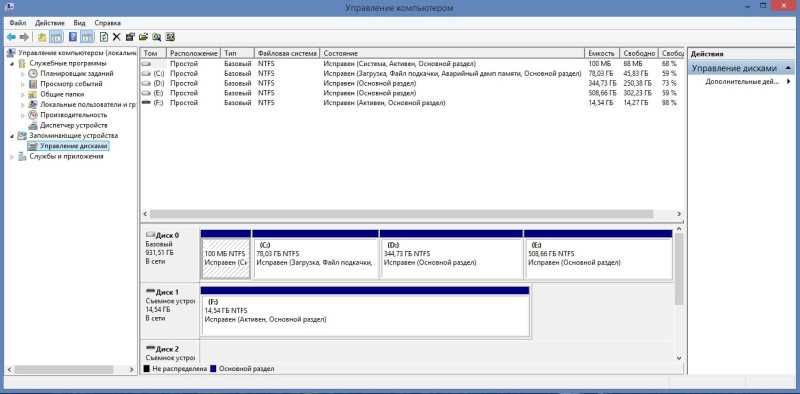Click the Refresh toolbar icon
The width and height of the screenshot is (800, 394).
click(x=104, y=37)
